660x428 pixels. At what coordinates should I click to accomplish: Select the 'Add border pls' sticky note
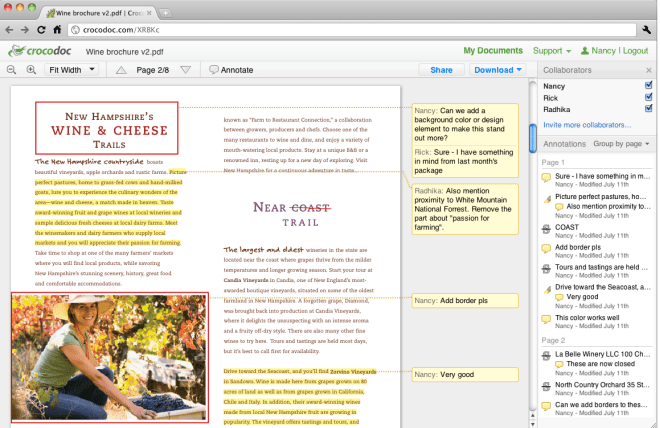465,300
